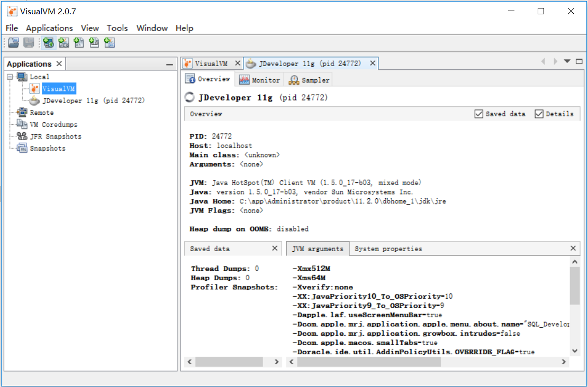Viewport: 588px width, 387px height.
Task: Select the JVM arguments tab
Action: 318,249
